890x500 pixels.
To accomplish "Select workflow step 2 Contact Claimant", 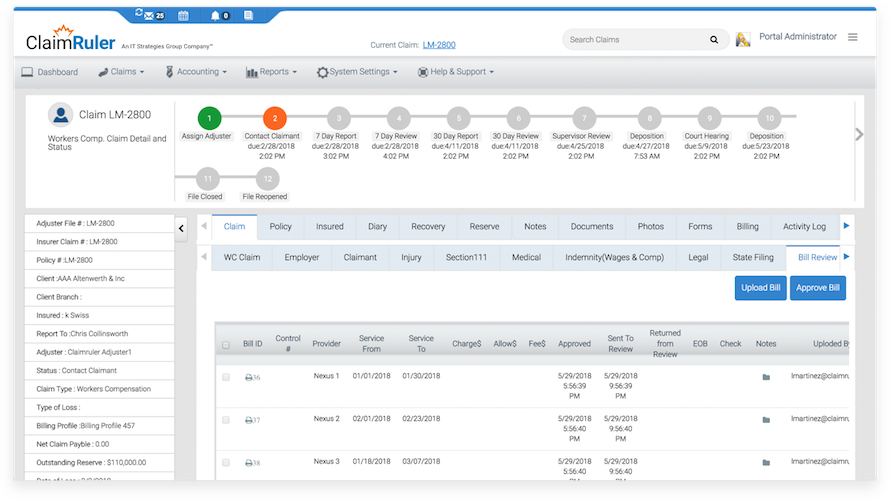I will click(275, 118).
